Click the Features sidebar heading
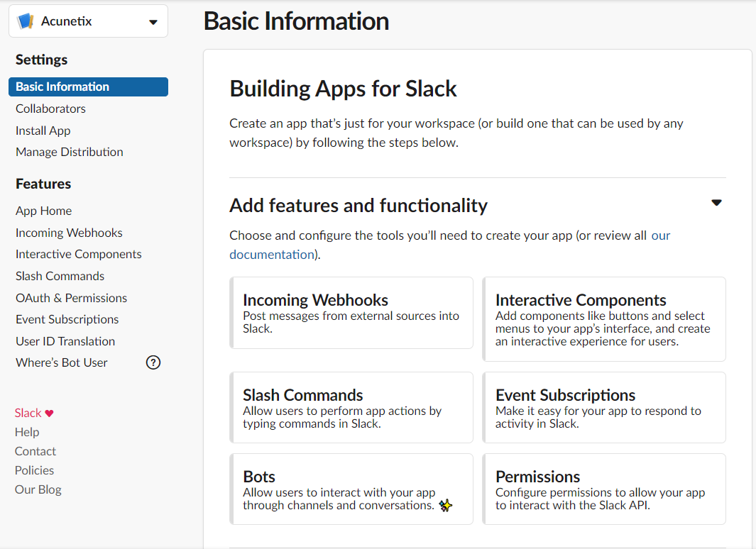756x549 pixels. click(x=43, y=184)
